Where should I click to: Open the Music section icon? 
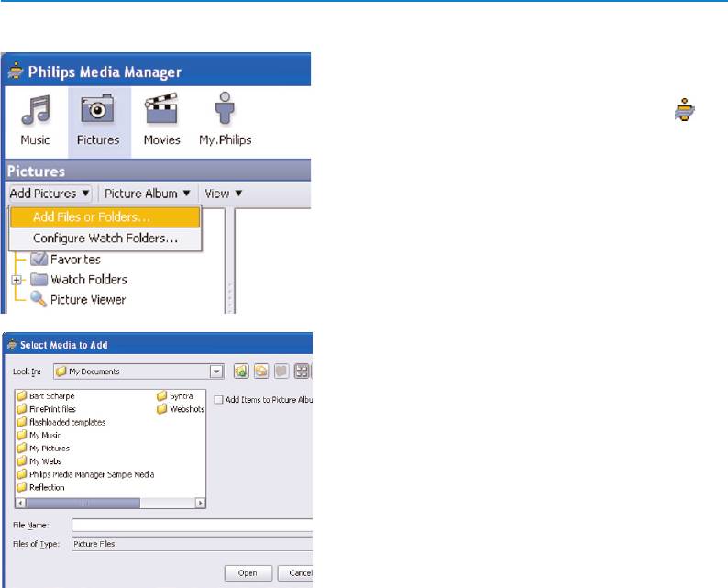tap(35, 111)
